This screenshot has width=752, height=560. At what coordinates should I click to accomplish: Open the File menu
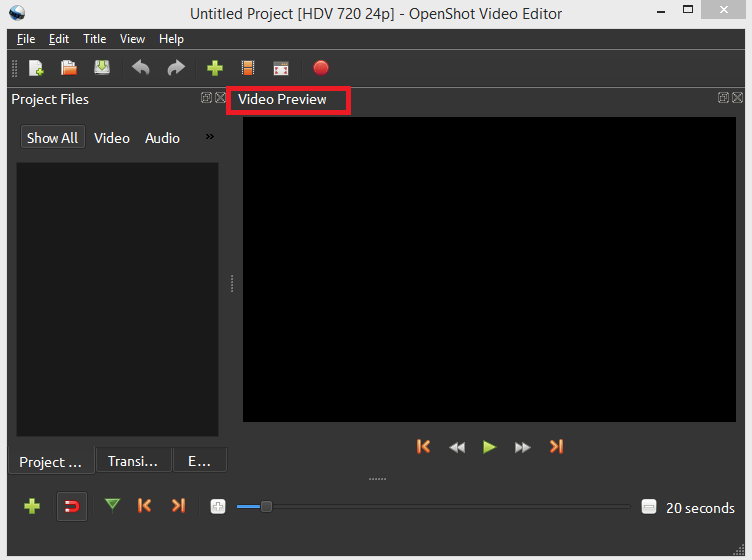[26, 39]
